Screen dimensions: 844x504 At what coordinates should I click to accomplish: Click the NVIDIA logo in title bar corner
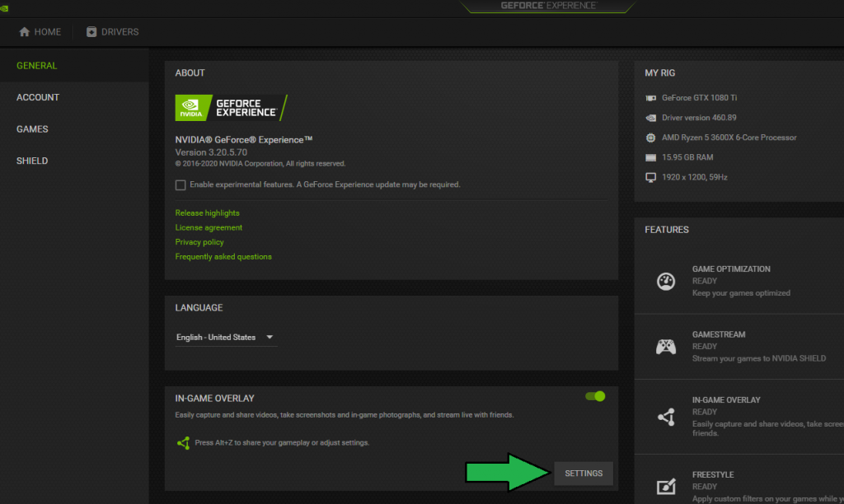coord(4,8)
